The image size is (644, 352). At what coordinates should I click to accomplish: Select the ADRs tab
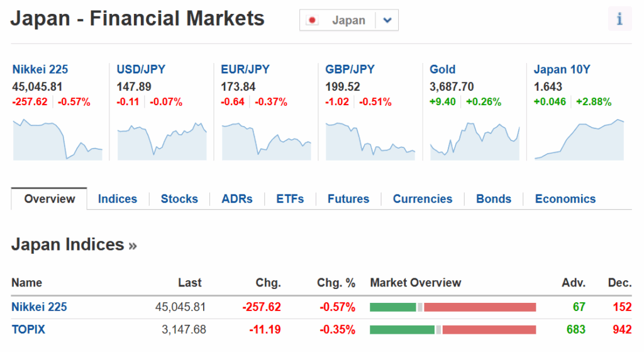coord(237,199)
